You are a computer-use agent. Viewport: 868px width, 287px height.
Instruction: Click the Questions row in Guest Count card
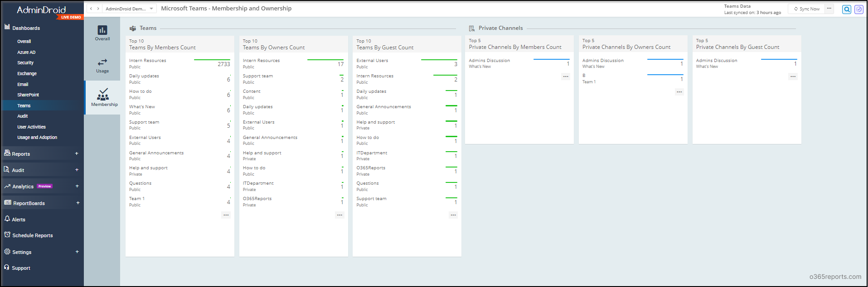[407, 186]
